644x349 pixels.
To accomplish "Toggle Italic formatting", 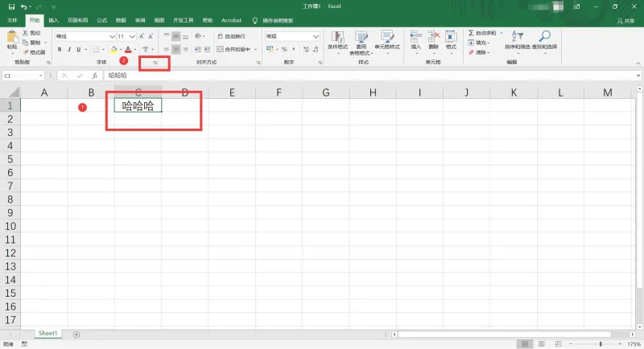I will click(69, 49).
